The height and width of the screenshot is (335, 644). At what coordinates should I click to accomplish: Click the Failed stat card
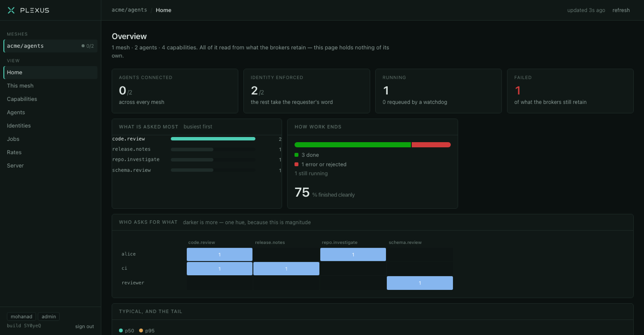point(570,91)
